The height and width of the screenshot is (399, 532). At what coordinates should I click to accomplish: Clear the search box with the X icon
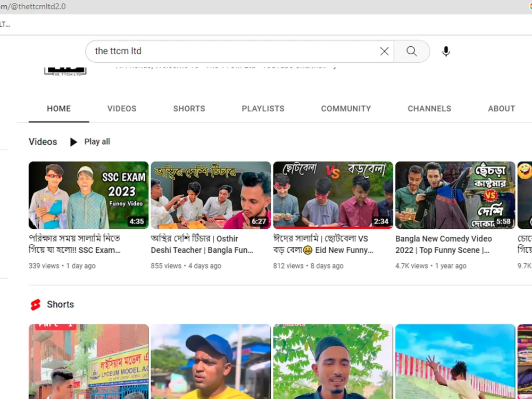[384, 51]
